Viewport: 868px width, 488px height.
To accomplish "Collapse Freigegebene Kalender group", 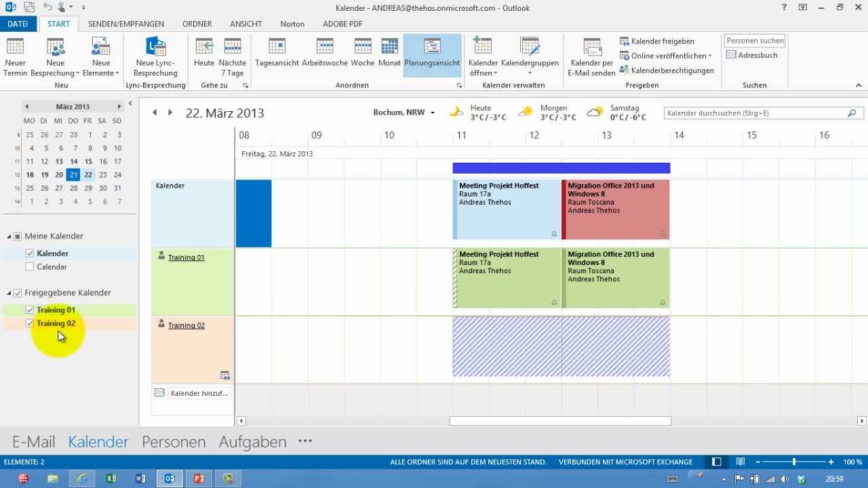I will 9,293.
